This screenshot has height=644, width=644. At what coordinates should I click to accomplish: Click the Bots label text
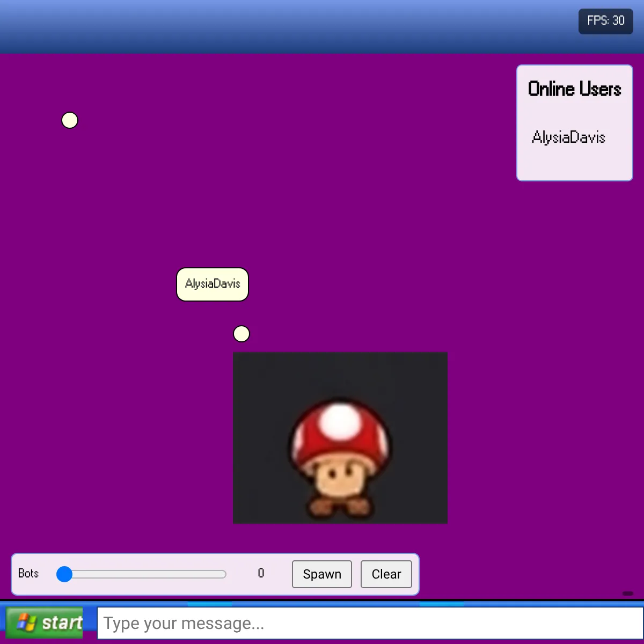point(28,573)
